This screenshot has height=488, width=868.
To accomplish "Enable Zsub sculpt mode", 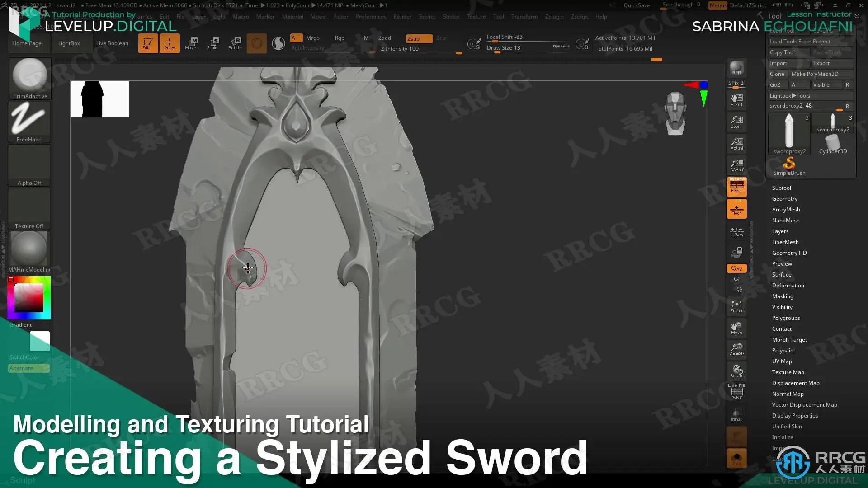I will coord(419,39).
